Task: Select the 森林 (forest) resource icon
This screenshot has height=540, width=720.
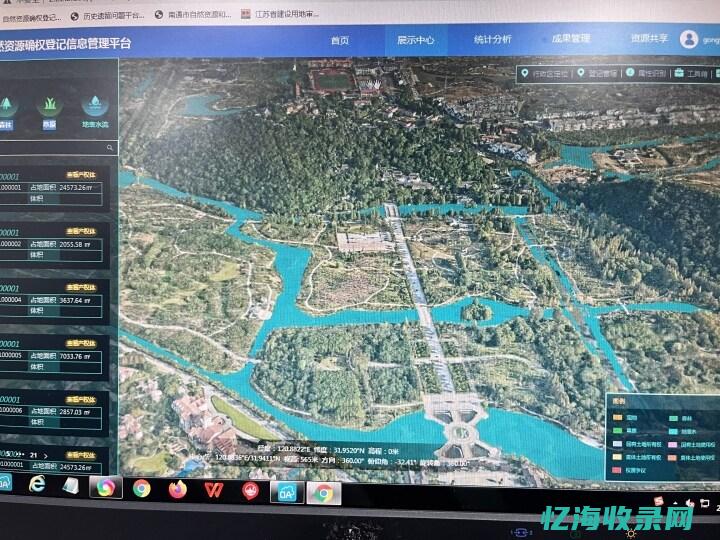Action: (x=8, y=104)
